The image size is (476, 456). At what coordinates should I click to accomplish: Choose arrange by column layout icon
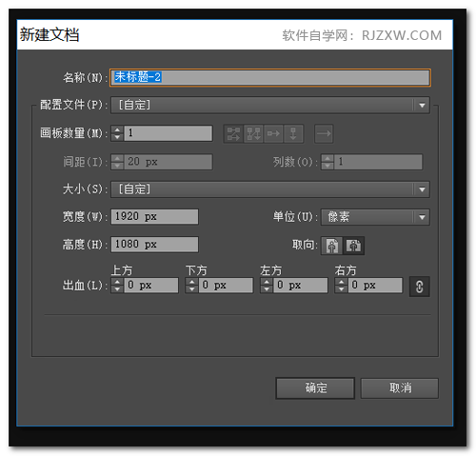click(293, 133)
